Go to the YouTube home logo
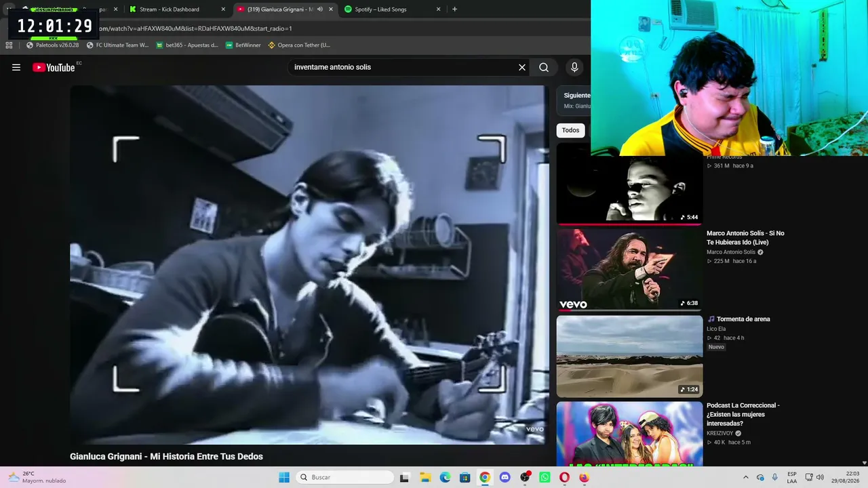 coord(54,67)
